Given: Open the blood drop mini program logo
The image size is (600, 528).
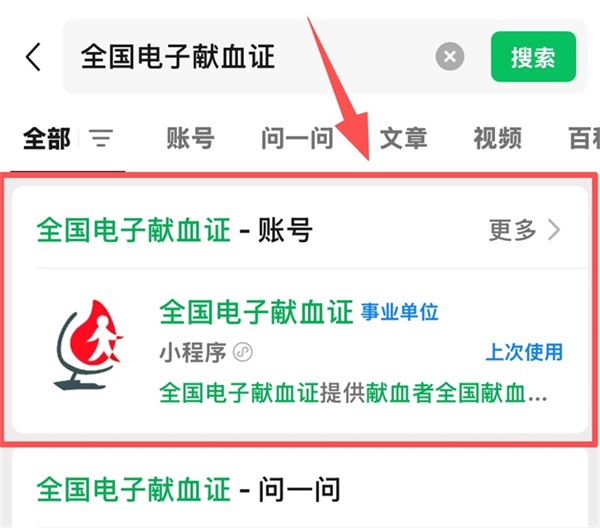Looking at the screenshot, I should [x=89, y=345].
